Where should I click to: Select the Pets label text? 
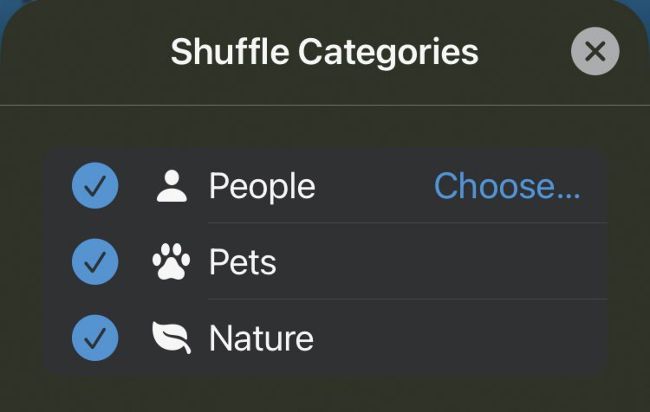click(x=243, y=262)
